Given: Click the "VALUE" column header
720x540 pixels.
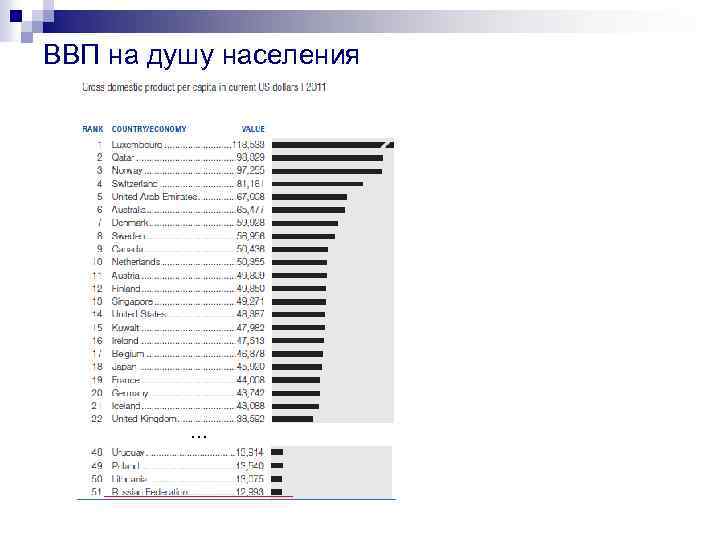Looking at the screenshot, I should click(253, 129).
